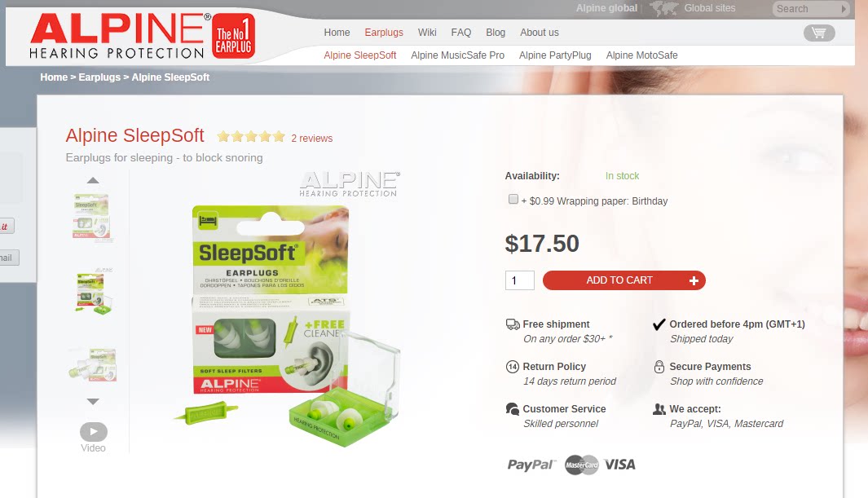Click the PayPal payment logo

[x=531, y=465]
